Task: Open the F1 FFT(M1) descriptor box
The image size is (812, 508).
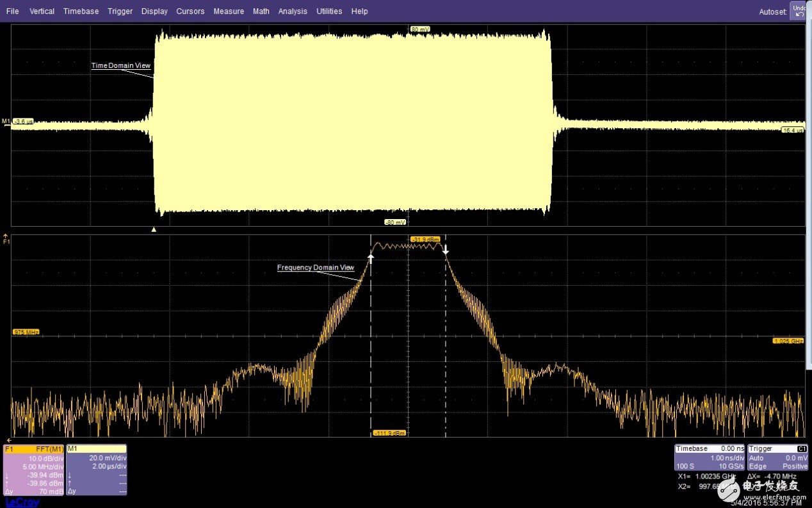Action: (34, 470)
